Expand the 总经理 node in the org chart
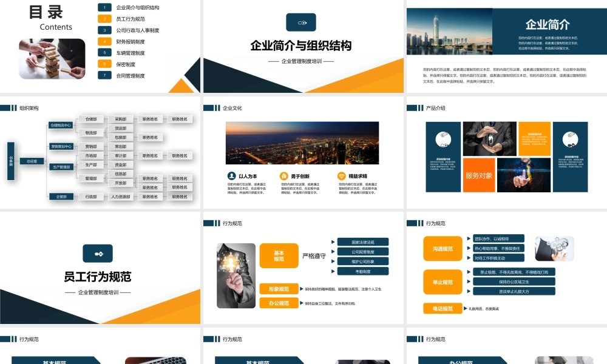607x364 pixels. pos(32,162)
